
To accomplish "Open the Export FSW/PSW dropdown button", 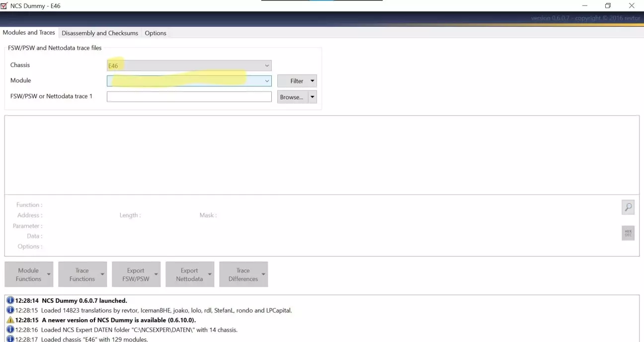I will (x=136, y=274).
